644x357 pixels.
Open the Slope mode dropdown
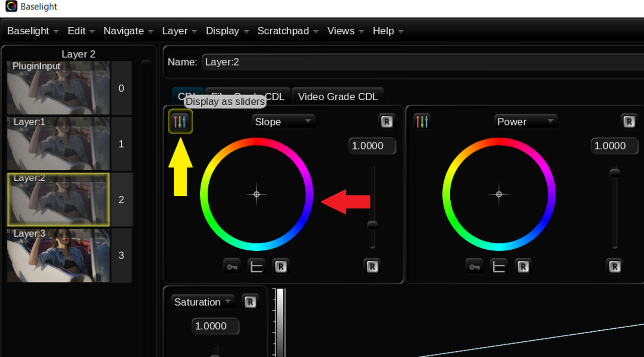[283, 121]
